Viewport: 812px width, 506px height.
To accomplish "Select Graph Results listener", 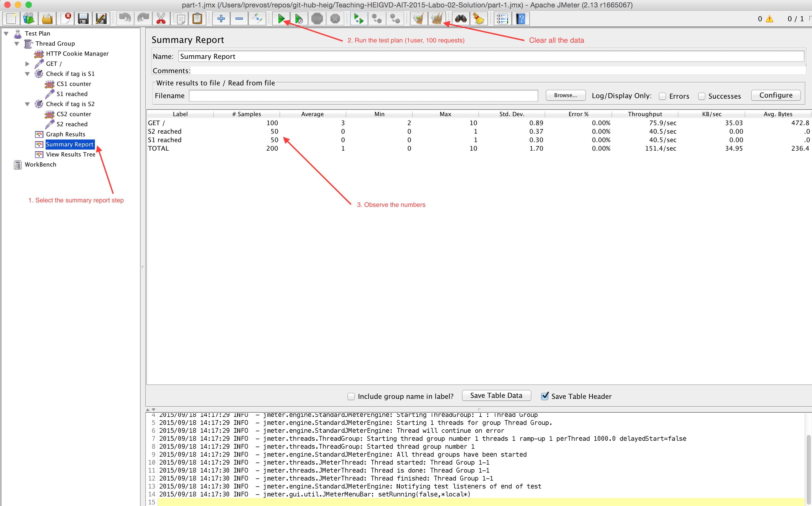I will pyautogui.click(x=65, y=134).
